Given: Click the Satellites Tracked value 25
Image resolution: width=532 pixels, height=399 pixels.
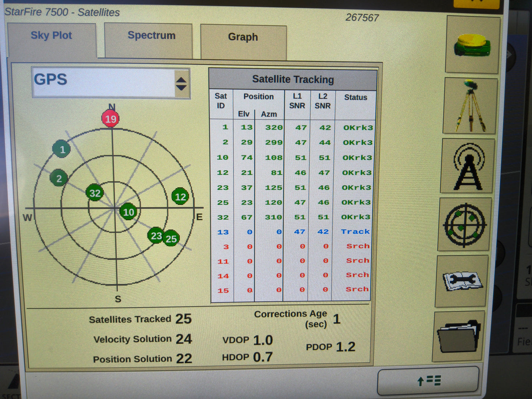Looking at the screenshot, I should point(183,319).
